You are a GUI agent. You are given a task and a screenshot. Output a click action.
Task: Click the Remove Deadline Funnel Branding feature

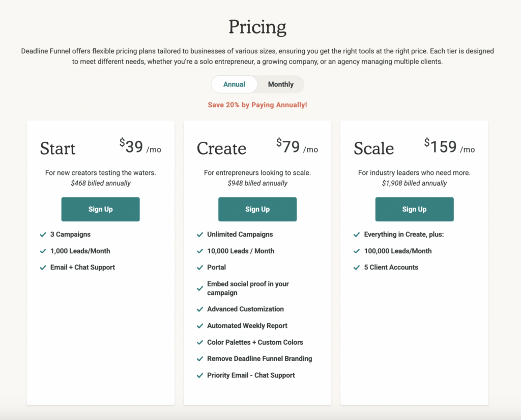tap(259, 359)
